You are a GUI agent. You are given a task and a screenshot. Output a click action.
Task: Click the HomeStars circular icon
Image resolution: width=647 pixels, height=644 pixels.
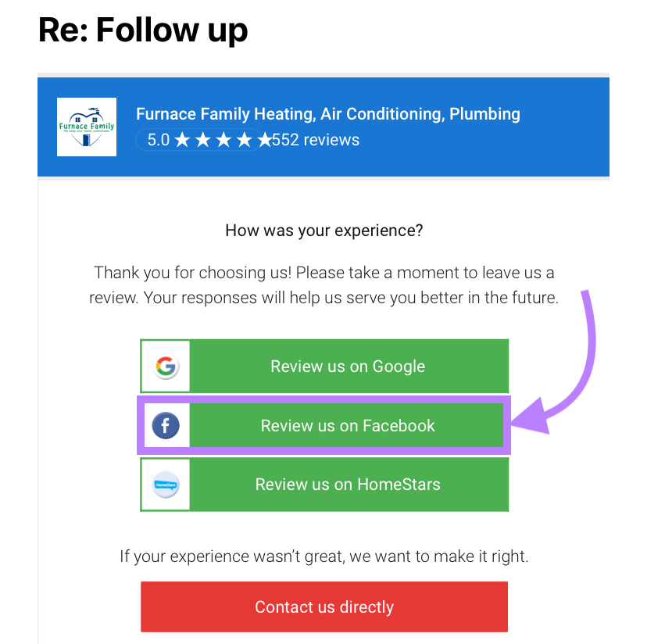[165, 485]
